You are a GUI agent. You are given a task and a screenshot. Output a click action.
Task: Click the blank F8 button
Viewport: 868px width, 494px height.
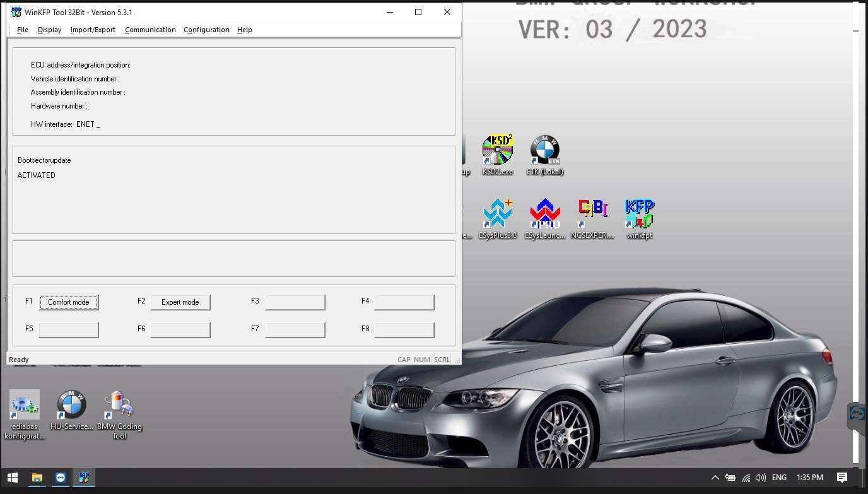click(x=404, y=329)
